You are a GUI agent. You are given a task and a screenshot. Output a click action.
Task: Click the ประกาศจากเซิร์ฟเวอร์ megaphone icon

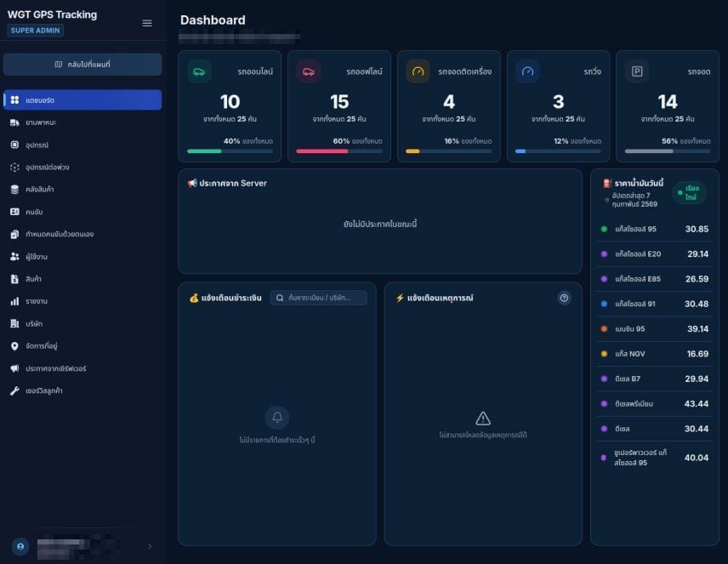tap(14, 368)
